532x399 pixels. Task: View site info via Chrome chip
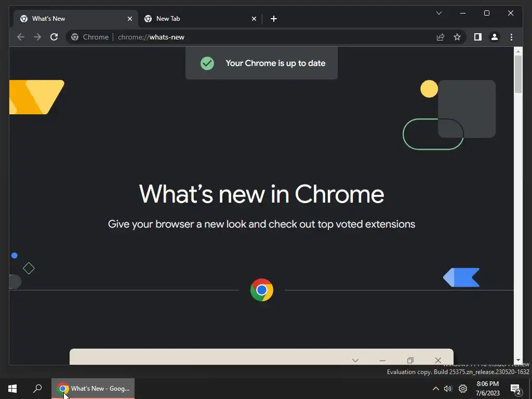90,37
